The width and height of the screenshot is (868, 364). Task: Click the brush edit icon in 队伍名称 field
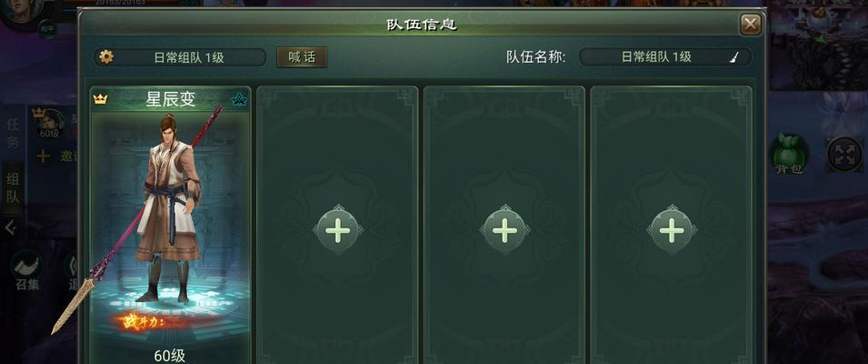[734, 57]
